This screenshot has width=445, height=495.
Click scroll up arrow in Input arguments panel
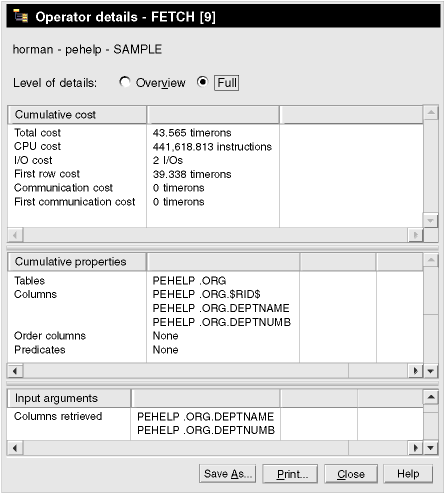click(x=431, y=397)
